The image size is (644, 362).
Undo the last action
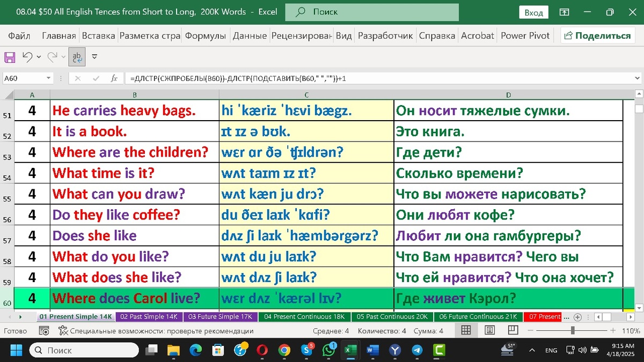(27, 56)
